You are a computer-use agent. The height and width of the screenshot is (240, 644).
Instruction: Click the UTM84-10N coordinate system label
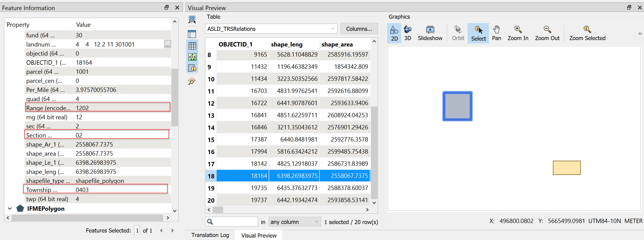tap(604, 221)
